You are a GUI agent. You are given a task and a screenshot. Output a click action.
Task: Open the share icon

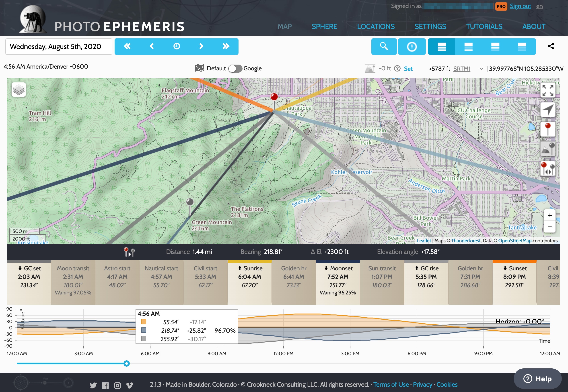(x=551, y=46)
